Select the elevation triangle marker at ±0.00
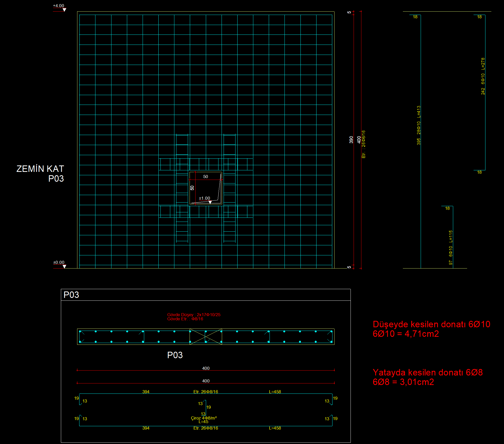 point(64,266)
